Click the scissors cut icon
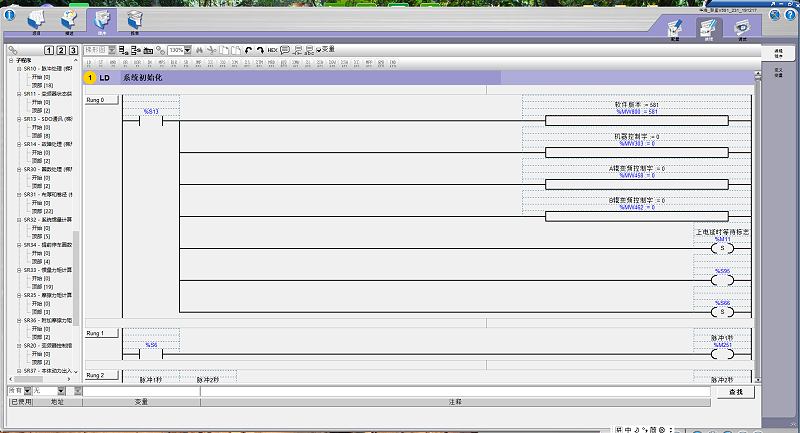800x433 pixels. (x=212, y=50)
